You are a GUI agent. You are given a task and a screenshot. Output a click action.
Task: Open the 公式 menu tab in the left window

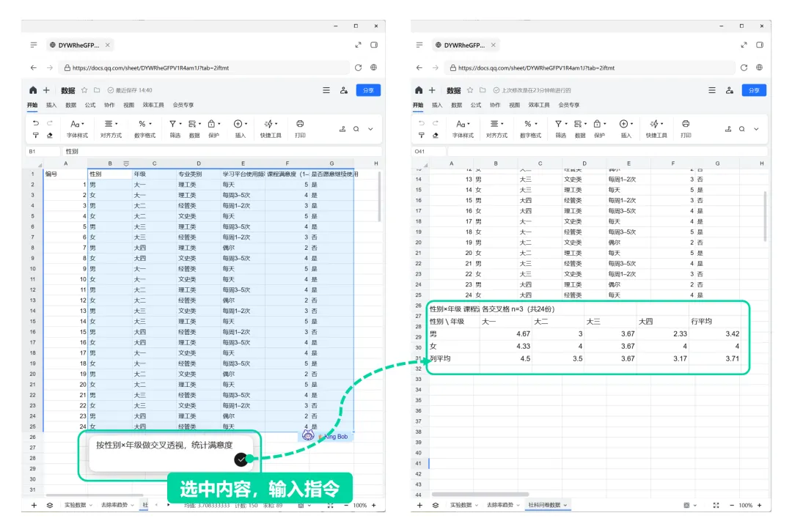[x=90, y=105]
